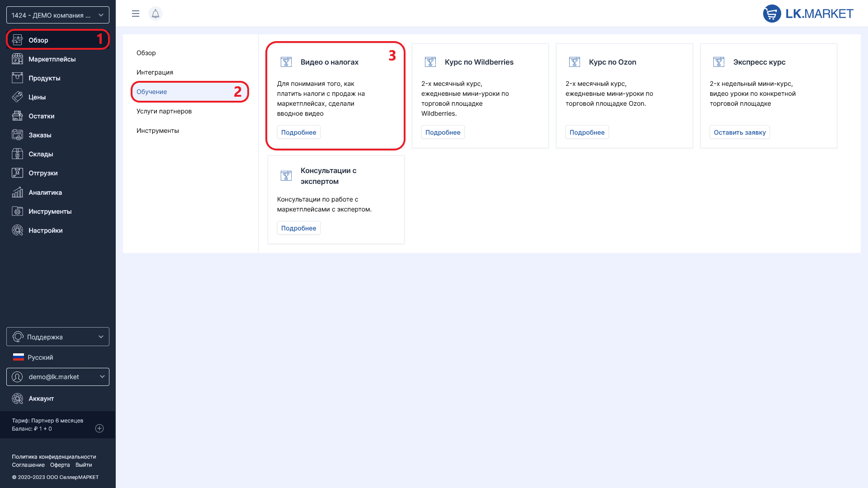Click the Выйти logout link
The image size is (868, 488).
[x=84, y=465]
